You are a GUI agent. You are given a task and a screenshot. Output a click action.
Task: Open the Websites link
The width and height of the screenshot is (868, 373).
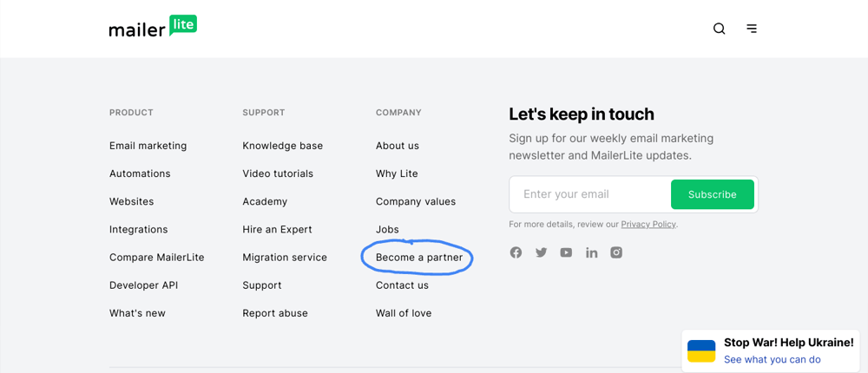(132, 201)
